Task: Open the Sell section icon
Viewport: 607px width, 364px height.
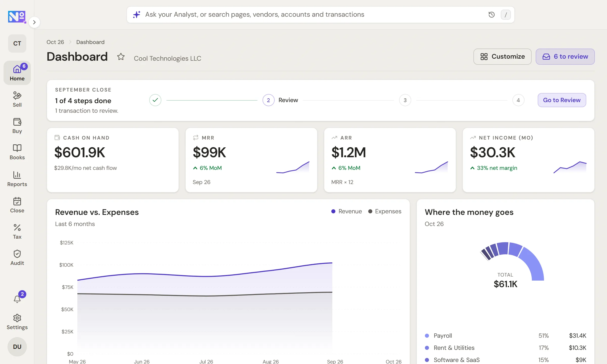Action: click(17, 96)
